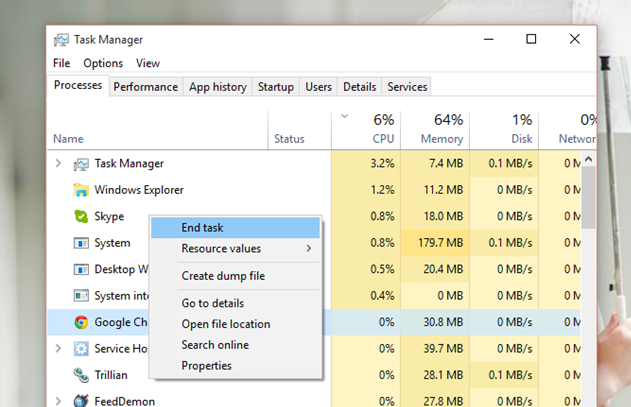The width and height of the screenshot is (631, 407).
Task: Click the Windows Explorer folder icon
Action: tap(81, 190)
